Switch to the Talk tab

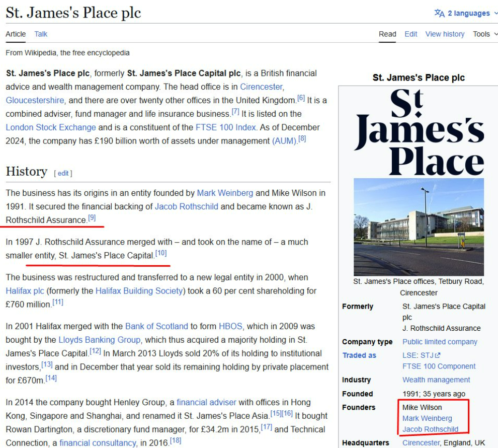(x=41, y=34)
